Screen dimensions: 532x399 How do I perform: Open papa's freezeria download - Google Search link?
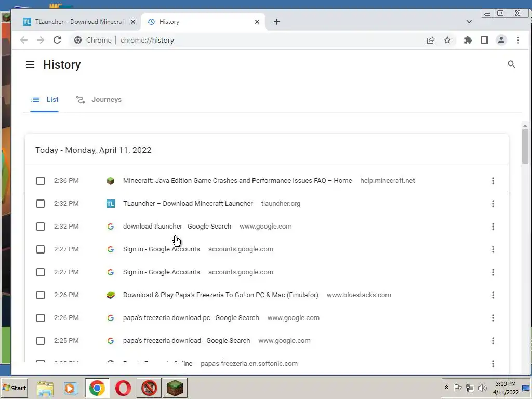[x=187, y=341]
